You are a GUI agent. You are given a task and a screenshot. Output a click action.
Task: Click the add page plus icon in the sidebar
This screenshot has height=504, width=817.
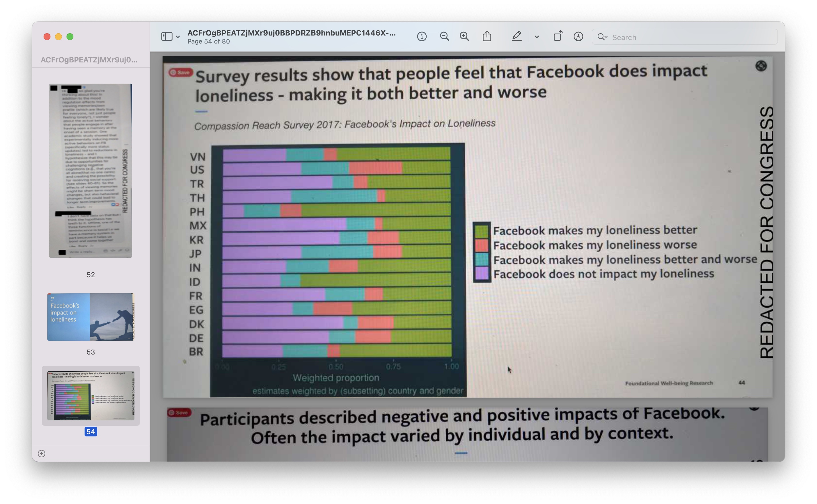point(42,453)
